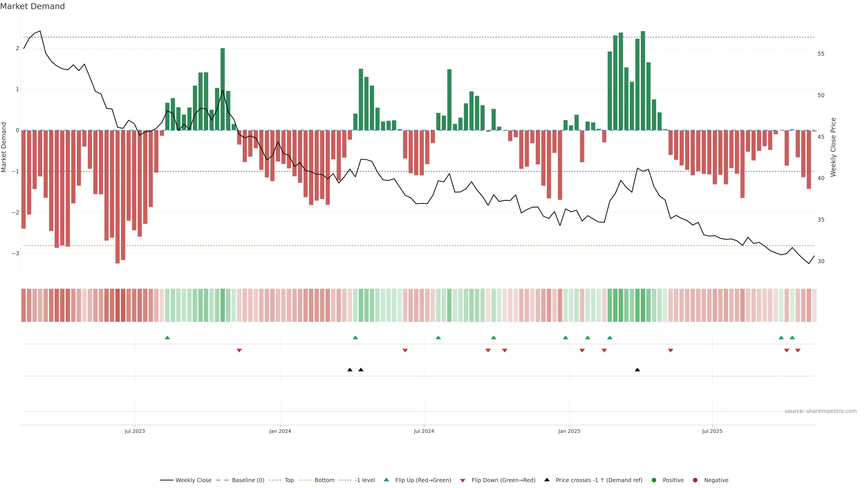Click the last green Flip Up marker
868x488 pixels.
pyautogui.click(x=792, y=338)
